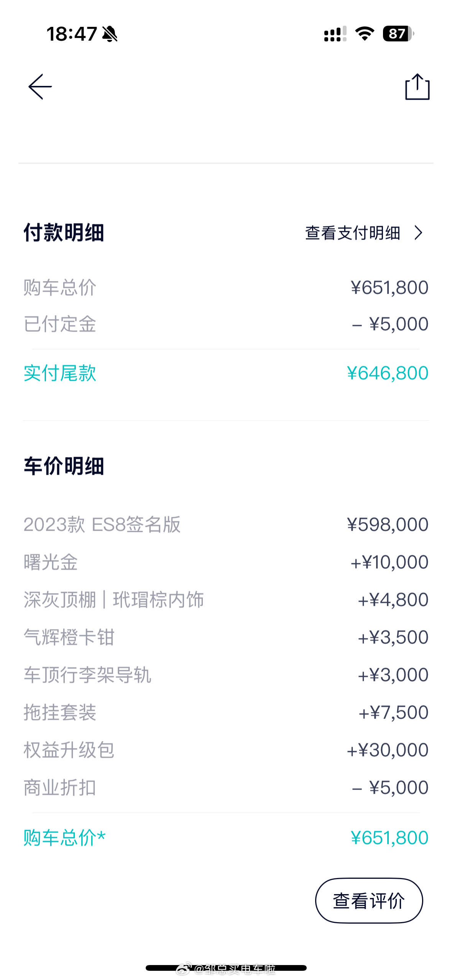Tap the 权益升级包 line item
This screenshot has width=452, height=980.
tap(226, 750)
